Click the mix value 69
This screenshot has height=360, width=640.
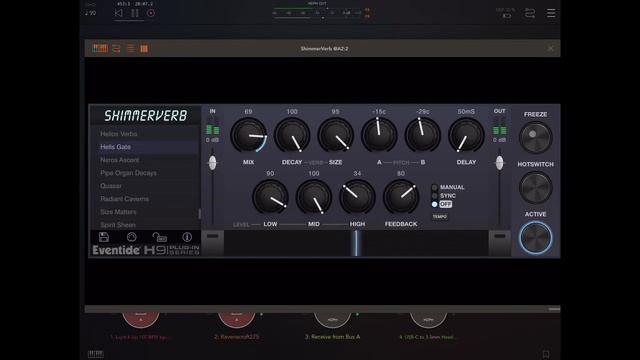[x=249, y=111]
